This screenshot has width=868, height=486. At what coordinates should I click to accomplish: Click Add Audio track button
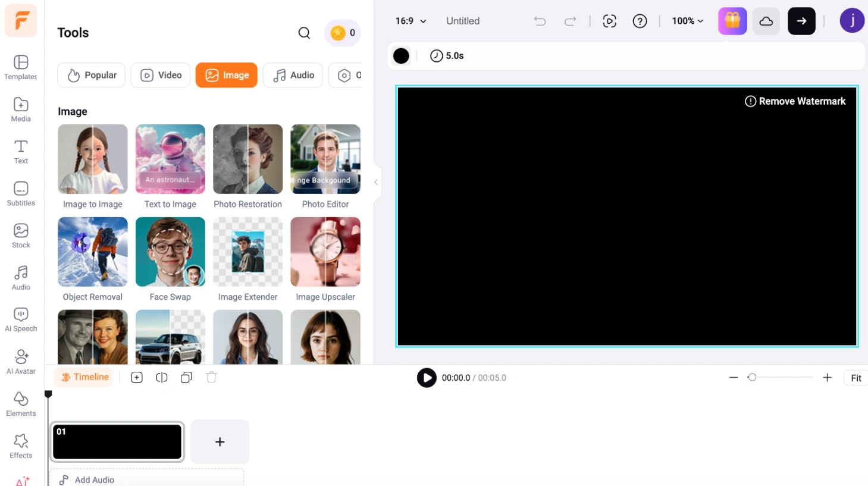click(x=146, y=479)
